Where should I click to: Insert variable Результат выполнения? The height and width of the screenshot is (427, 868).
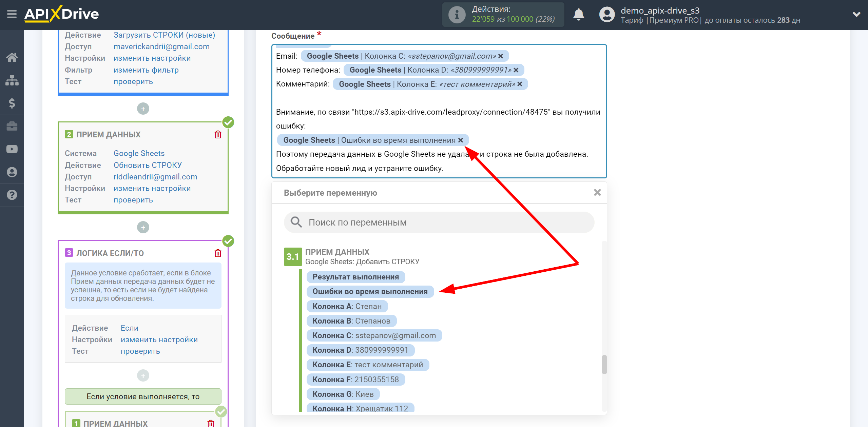click(356, 277)
